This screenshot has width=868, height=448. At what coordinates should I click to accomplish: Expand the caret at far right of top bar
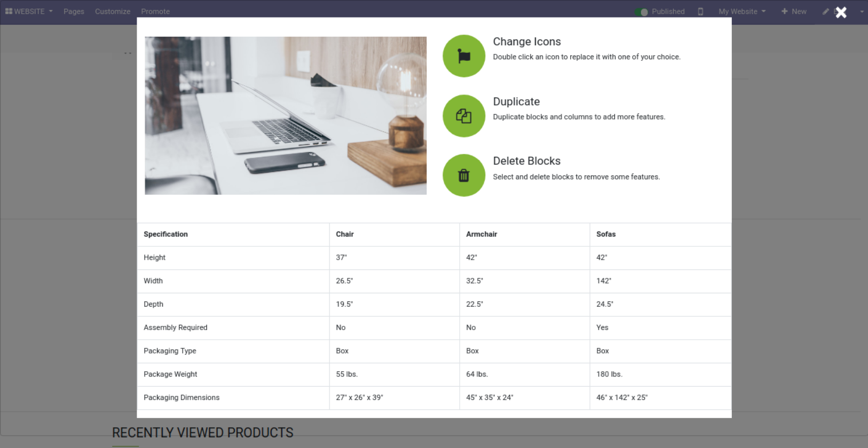pos(862,11)
